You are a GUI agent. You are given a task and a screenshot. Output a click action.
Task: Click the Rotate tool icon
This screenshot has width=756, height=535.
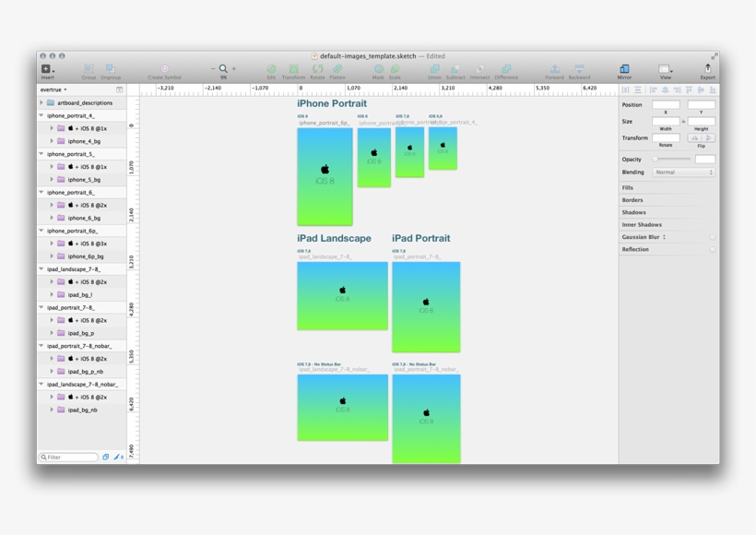click(x=317, y=69)
